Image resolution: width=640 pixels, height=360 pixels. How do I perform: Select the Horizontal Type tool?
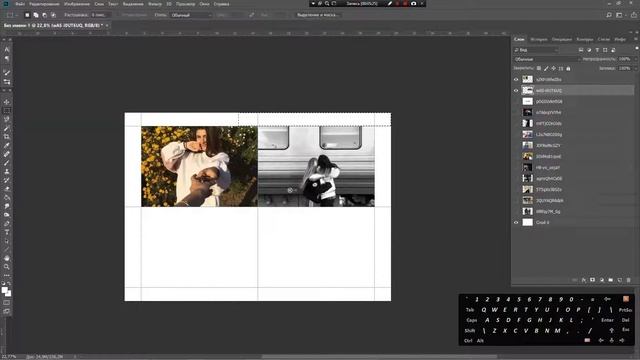pos(7,232)
